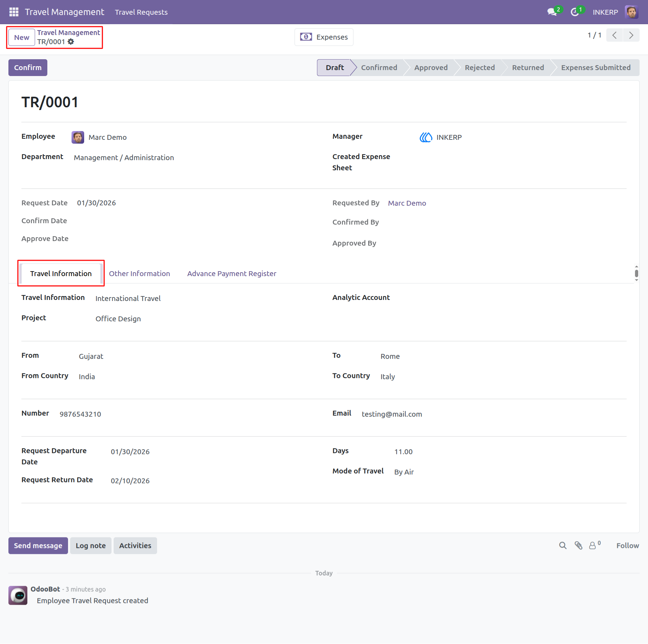Click the Confirm button

click(x=28, y=68)
